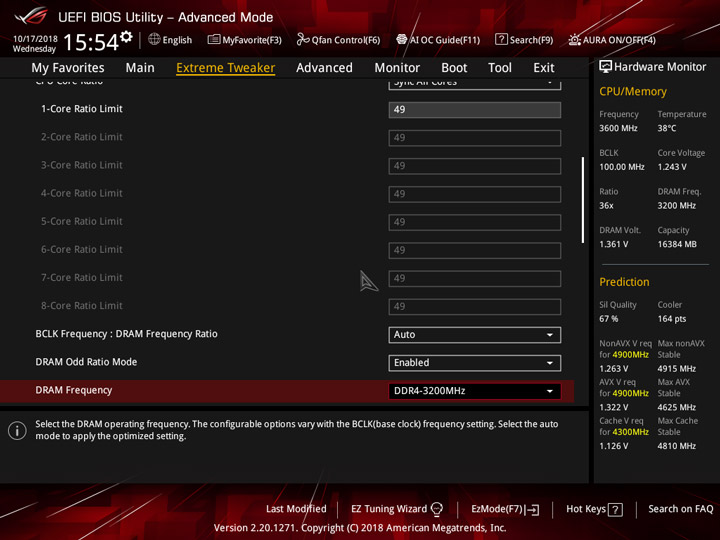The height and width of the screenshot is (540, 720).
Task: Click the 67 % Sil Quality value
Action: pyautogui.click(x=608, y=319)
